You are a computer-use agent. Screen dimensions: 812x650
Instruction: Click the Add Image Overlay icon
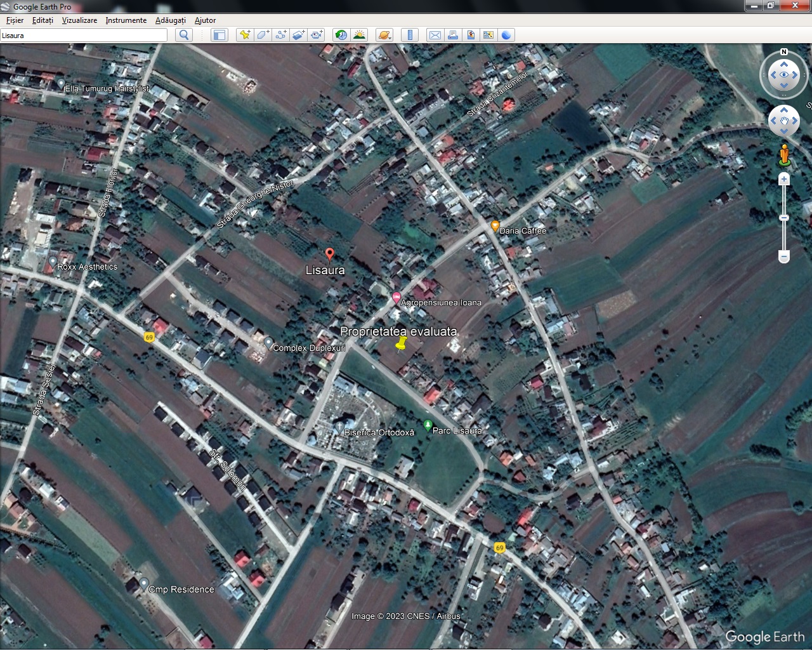click(298, 35)
